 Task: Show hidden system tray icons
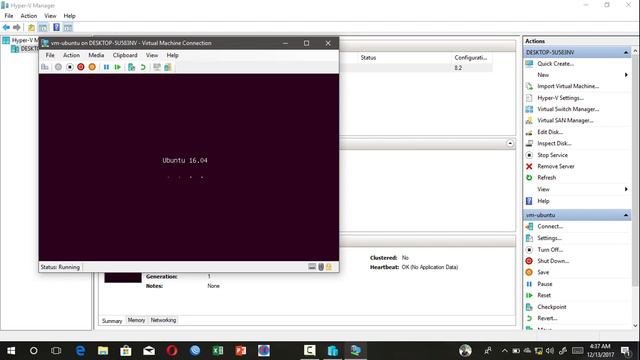point(504,351)
